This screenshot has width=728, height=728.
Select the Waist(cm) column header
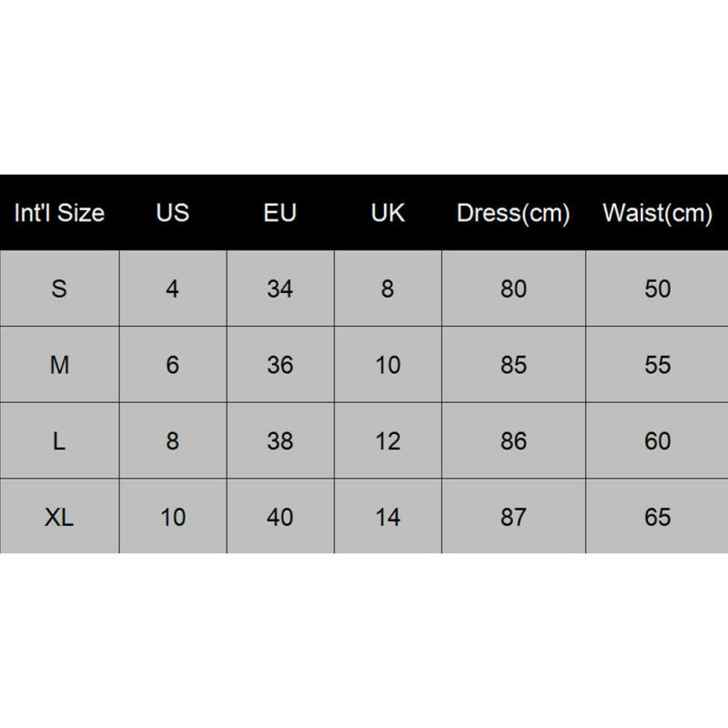657,213
